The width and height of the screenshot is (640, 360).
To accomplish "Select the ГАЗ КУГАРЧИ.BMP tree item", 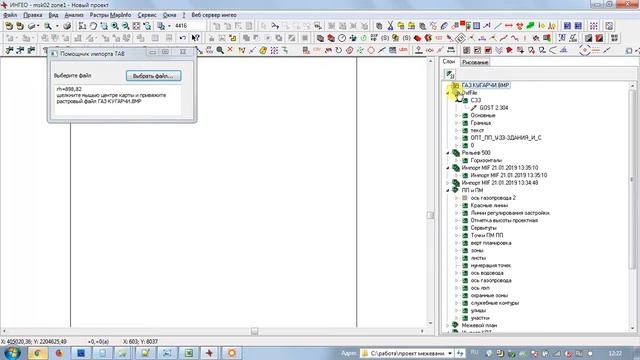I will point(485,85).
